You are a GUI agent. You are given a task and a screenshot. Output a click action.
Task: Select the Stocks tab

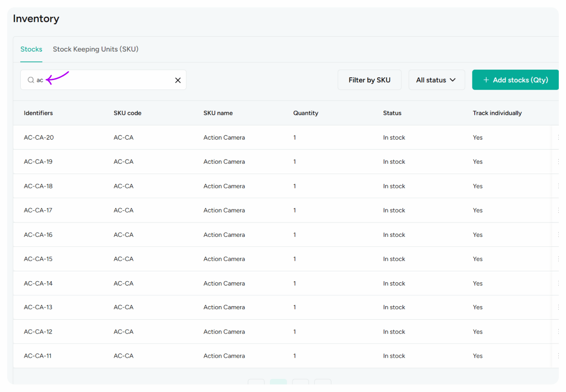click(x=31, y=49)
